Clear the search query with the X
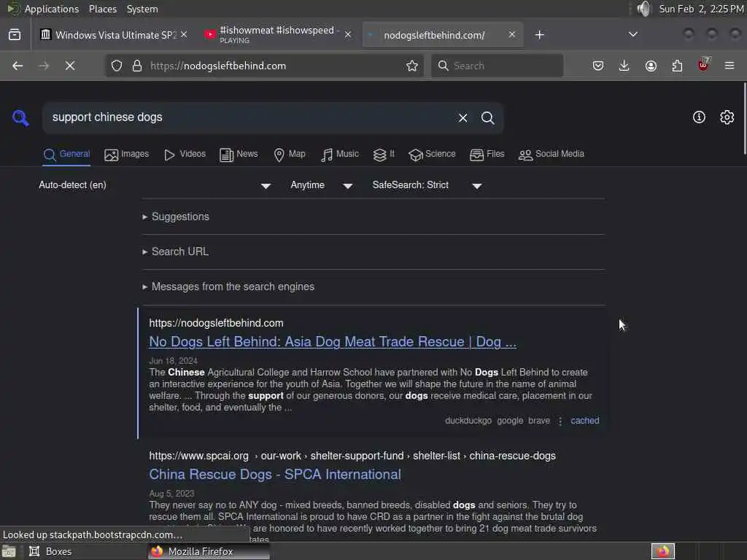747x560 pixels. pyautogui.click(x=462, y=117)
